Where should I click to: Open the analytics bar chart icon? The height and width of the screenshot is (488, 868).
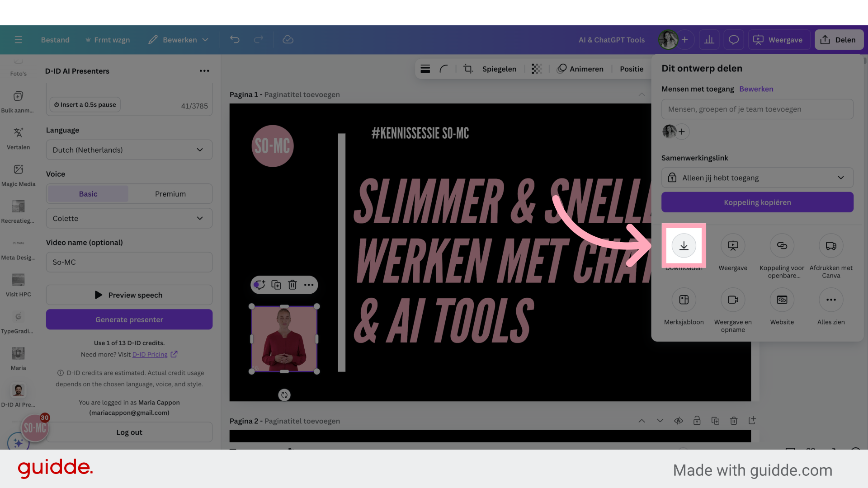(x=709, y=40)
